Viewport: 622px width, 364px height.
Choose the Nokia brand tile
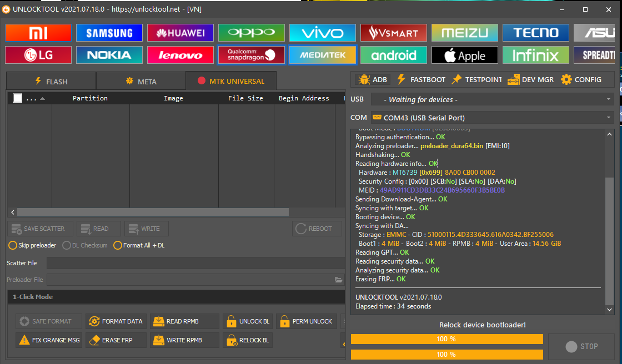[x=109, y=55]
